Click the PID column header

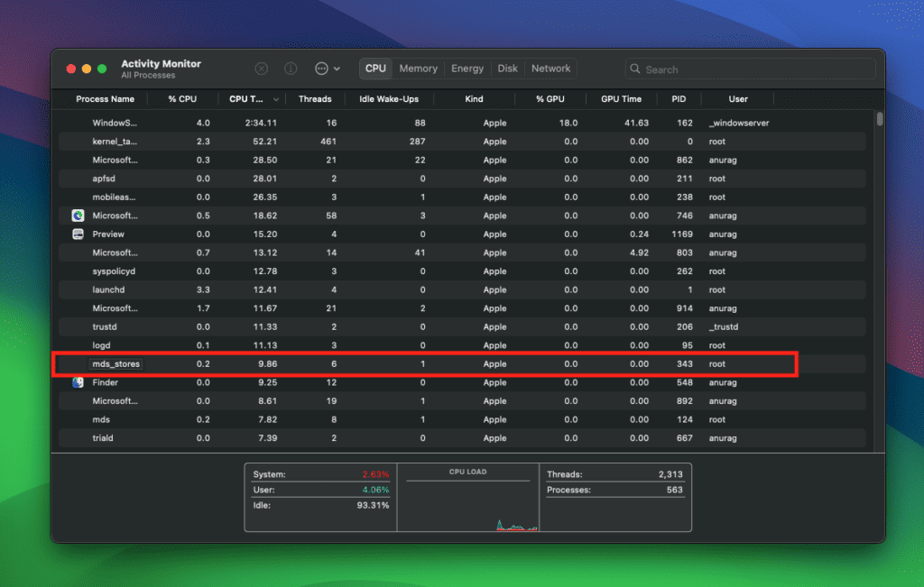coord(679,99)
